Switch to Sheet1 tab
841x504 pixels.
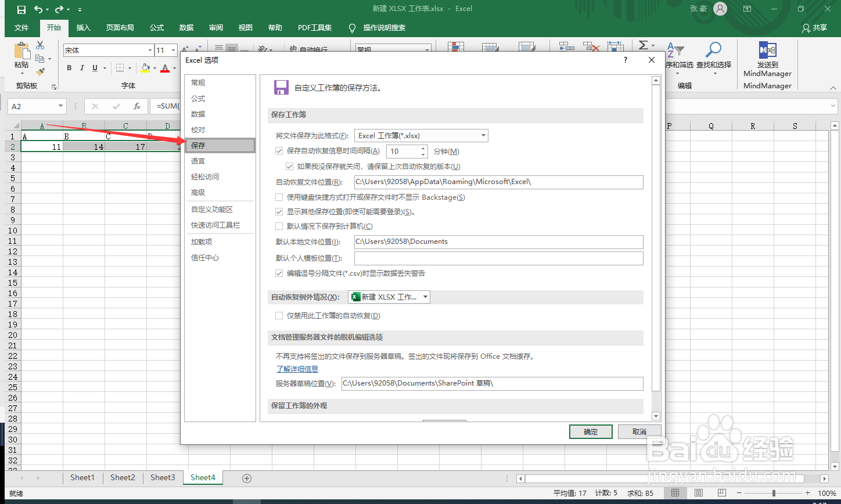82,477
